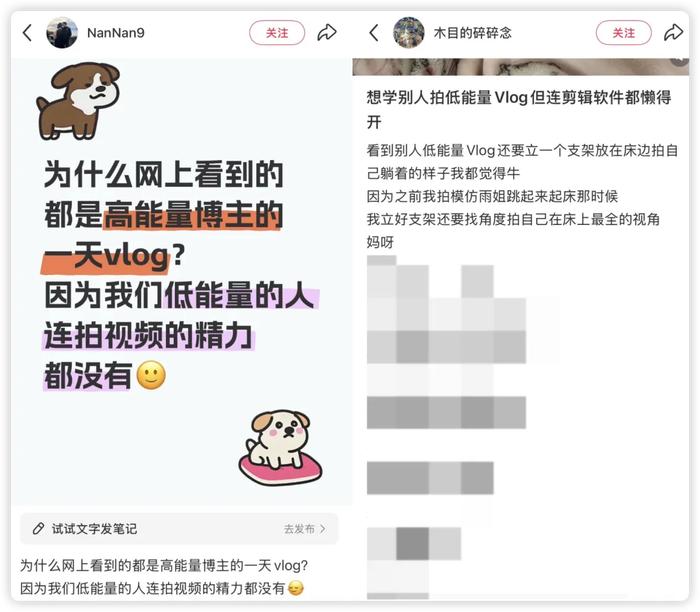Tap the cropped photo at top of right post
700x612 pixels.
coord(520,67)
